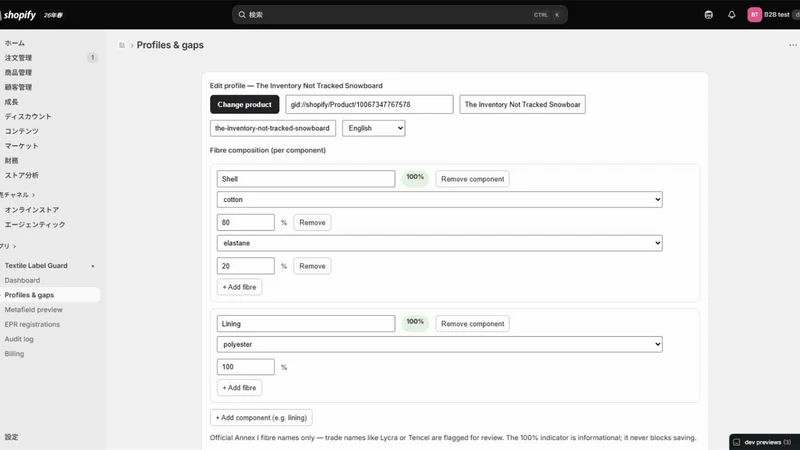
Task: Remove the elastane fibre row
Action: [312, 266]
